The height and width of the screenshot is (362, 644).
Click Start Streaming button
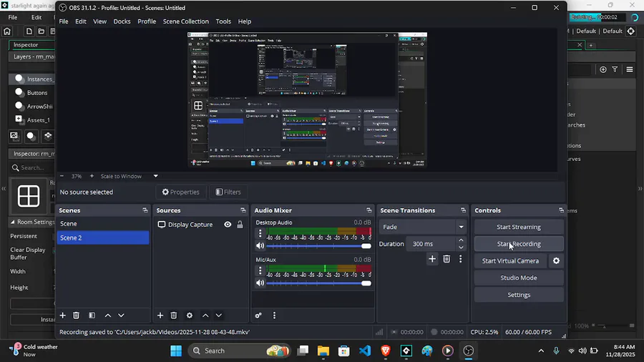tap(519, 227)
